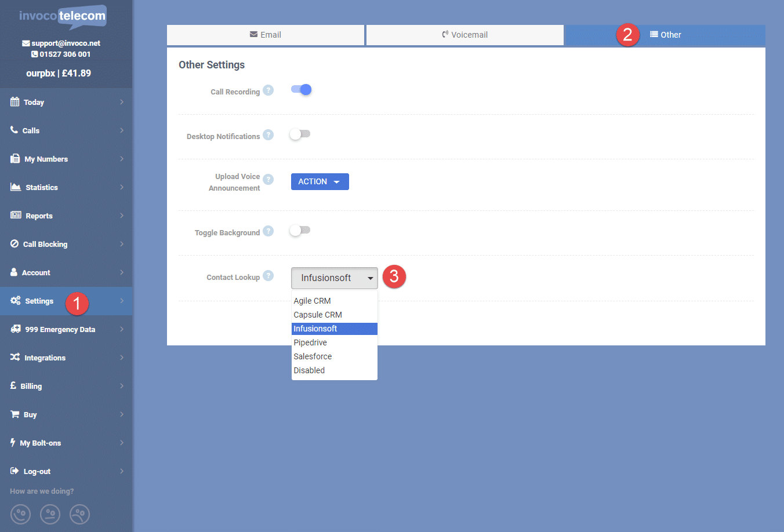Expand the Log-out menu chevron
The width and height of the screenshot is (784, 532).
(122, 471)
